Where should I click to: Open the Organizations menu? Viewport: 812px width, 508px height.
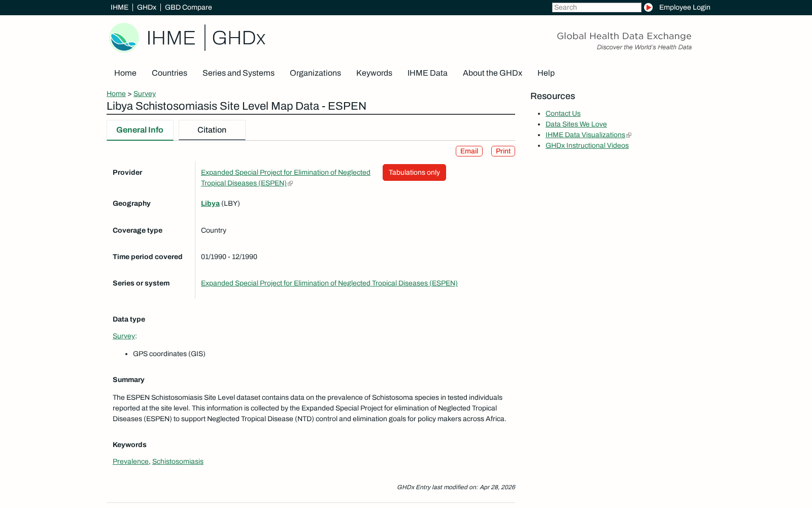315,73
